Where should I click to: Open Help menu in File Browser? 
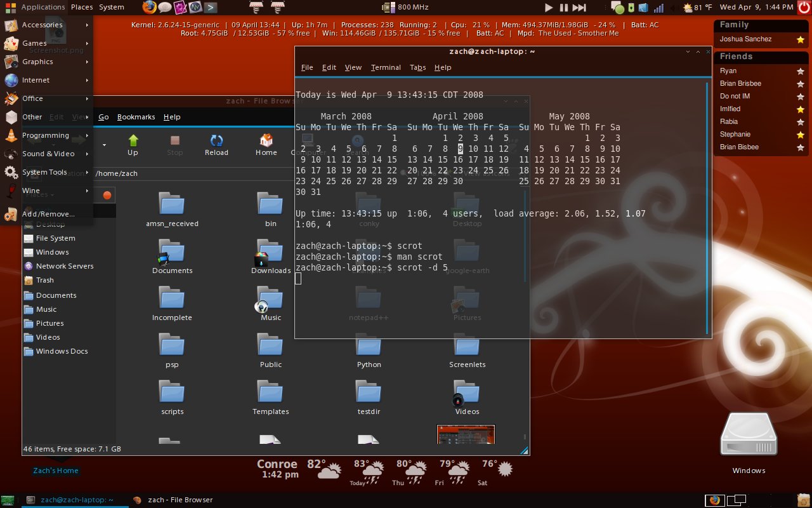[x=172, y=117]
